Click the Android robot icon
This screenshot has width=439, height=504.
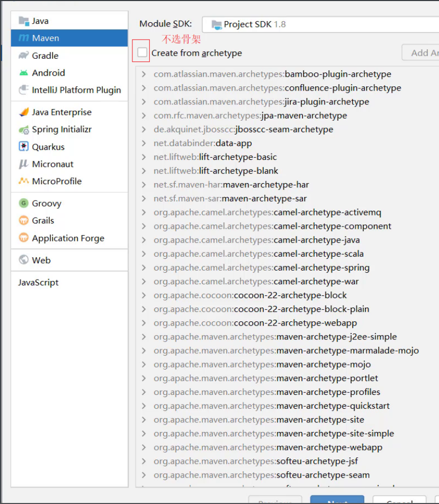(24, 73)
